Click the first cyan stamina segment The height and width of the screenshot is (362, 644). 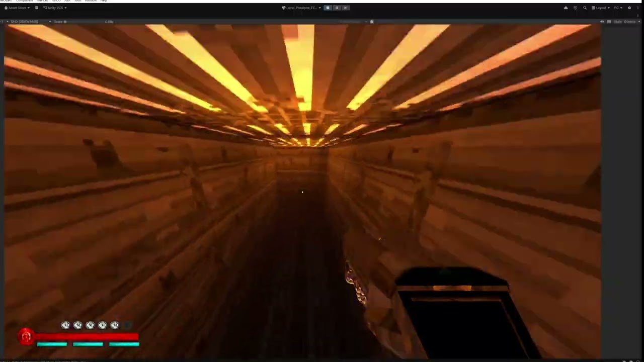[x=52, y=344]
